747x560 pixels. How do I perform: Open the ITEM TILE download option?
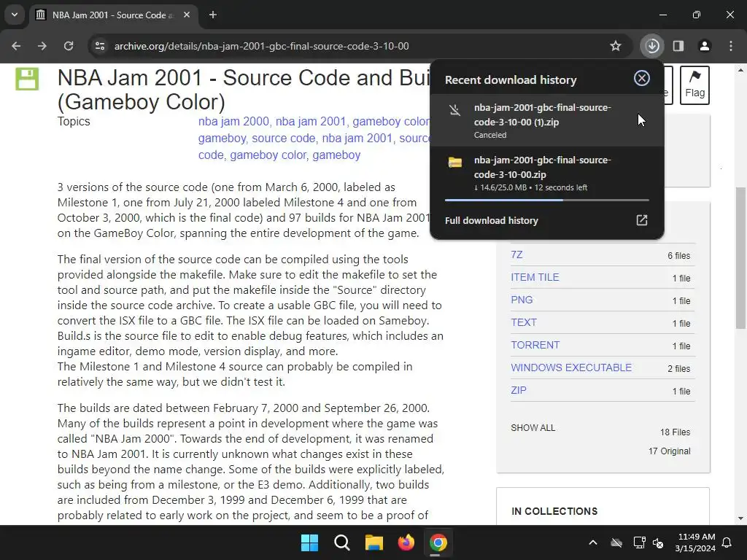point(535,277)
